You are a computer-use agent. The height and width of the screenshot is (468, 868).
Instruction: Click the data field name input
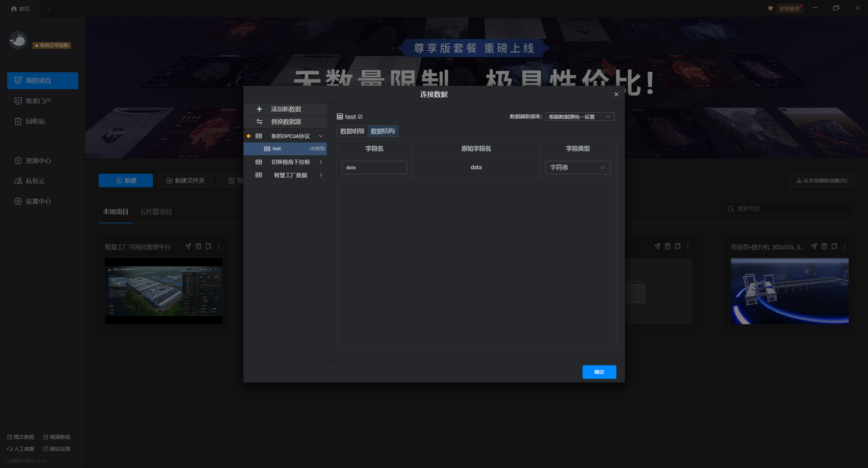[374, 168]
